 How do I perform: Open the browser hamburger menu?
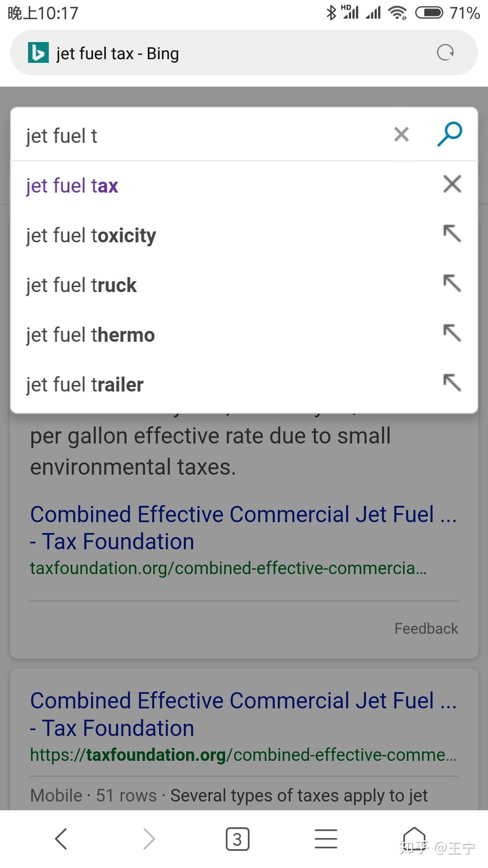[x=326, y=839]
